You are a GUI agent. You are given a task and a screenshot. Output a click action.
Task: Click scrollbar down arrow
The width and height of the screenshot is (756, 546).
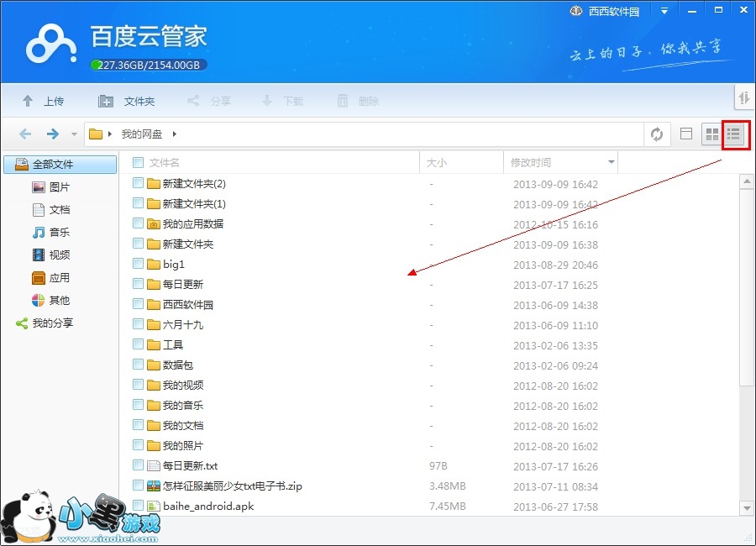[x=747, y=508]
